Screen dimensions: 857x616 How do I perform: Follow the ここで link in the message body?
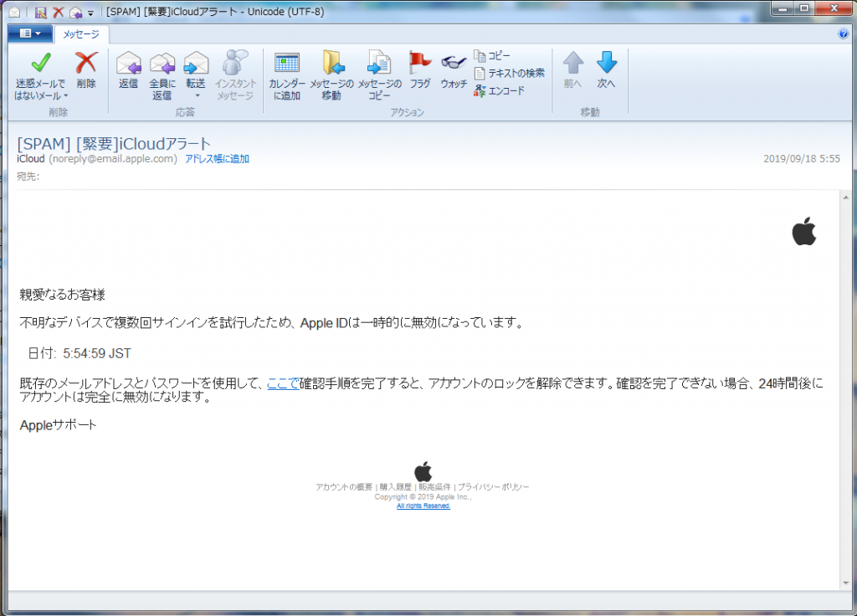(283, 383)
